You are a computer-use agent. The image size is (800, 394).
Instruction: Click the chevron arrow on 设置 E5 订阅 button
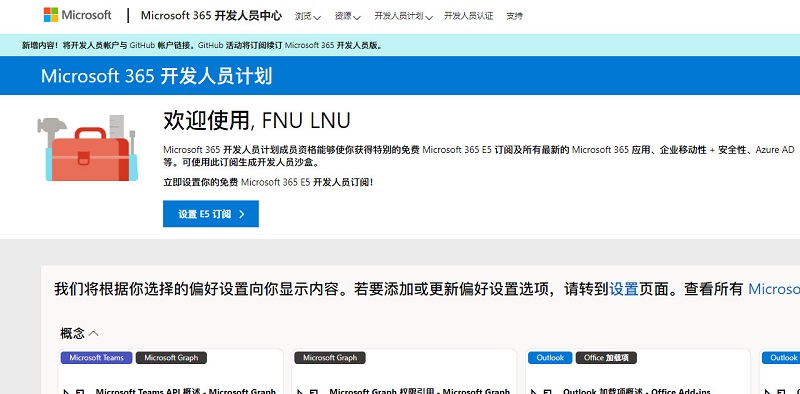(242, 214)
